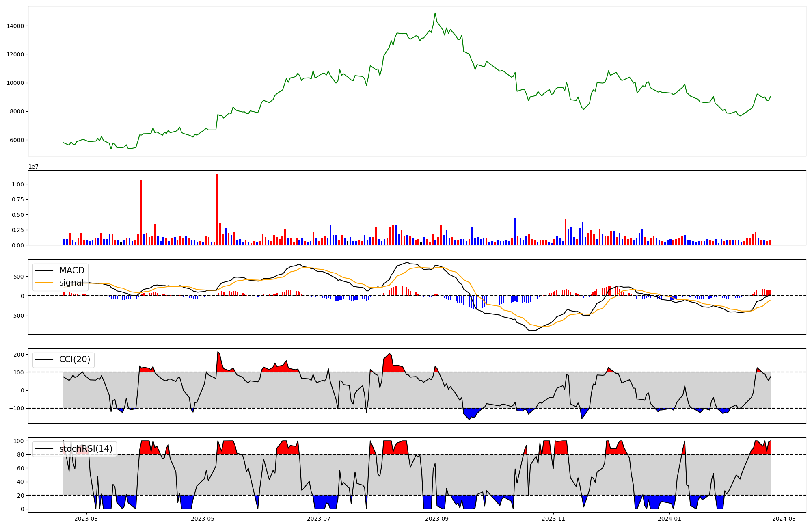Click the 1e7 volume scale exponent label
The height and width of the screenshot is (528, 812).
[x=33, y=167]
